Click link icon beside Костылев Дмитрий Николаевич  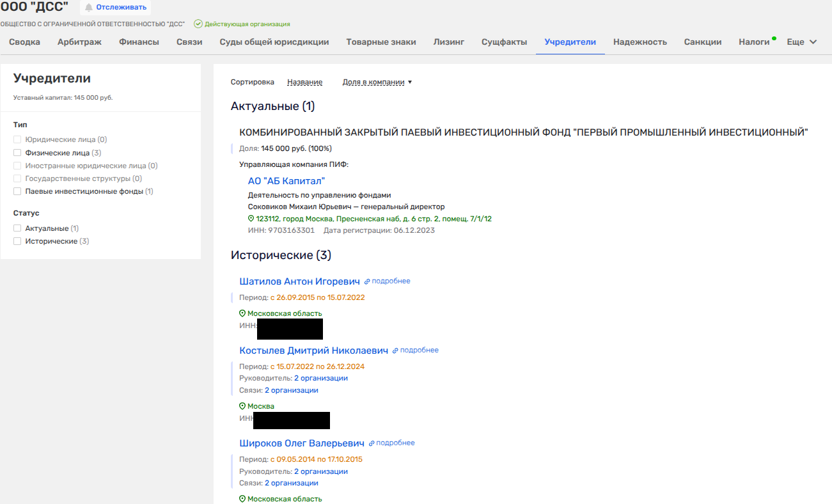tap(395, 350)
